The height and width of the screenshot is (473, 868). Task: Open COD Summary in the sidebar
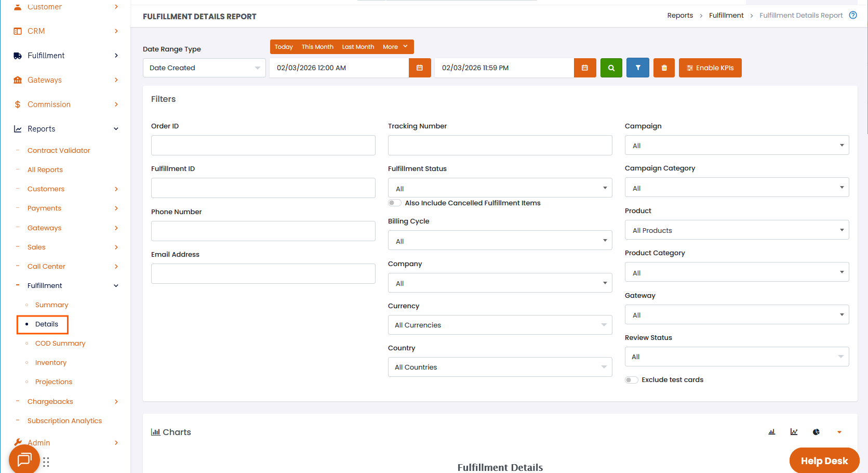[60, 344]
